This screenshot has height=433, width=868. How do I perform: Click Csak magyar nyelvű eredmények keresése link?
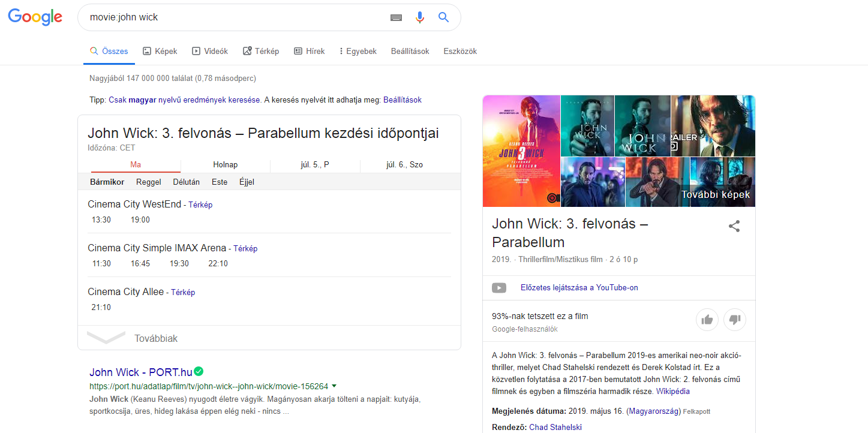(184, 100)
